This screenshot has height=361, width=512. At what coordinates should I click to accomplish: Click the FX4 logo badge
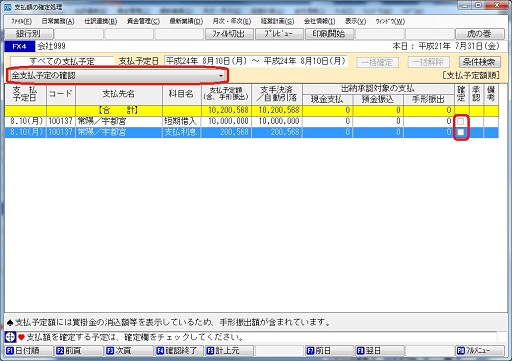pyautogui.click(x=19, y=46)
